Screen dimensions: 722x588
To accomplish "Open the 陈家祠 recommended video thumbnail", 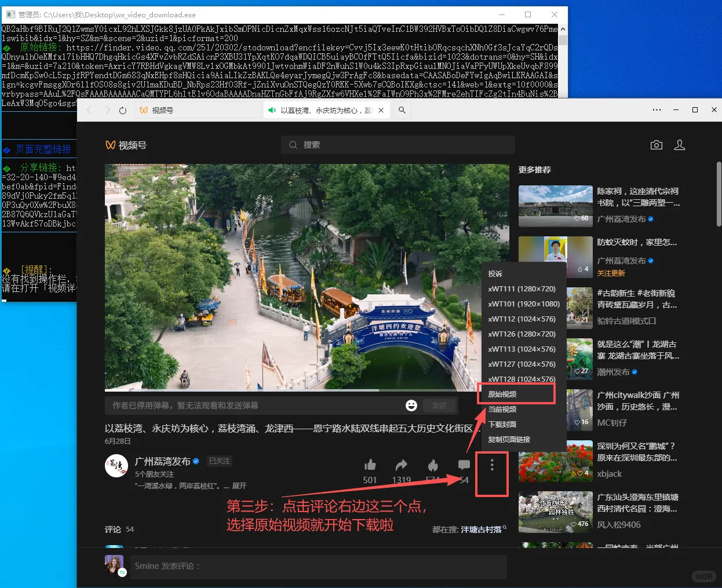I will [x=555, y=206].
